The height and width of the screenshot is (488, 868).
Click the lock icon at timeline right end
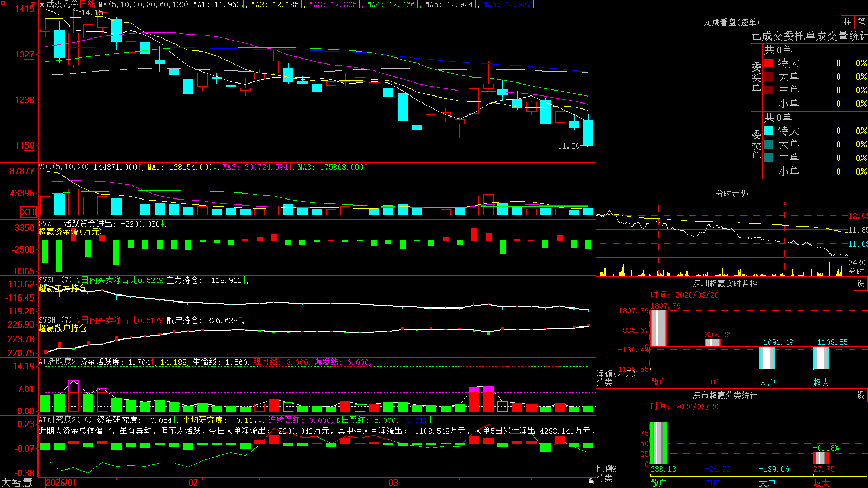tap(591, 481)
